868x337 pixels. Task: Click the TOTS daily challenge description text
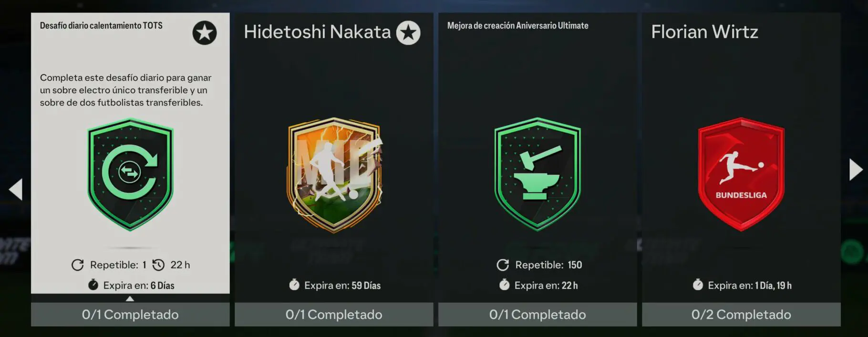tap(125, 90)
